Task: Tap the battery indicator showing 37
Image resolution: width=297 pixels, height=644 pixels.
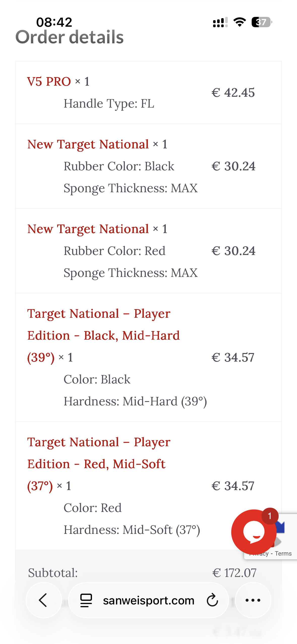Action: (261, 22)
